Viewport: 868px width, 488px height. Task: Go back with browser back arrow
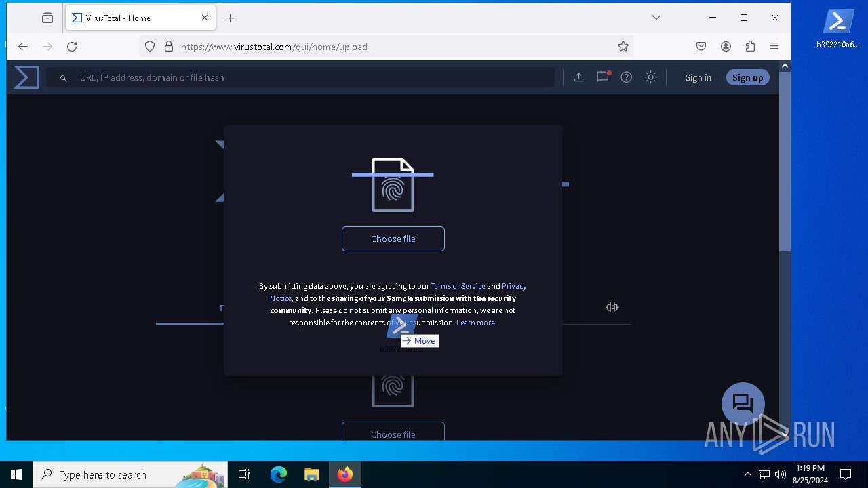[23, 46]
